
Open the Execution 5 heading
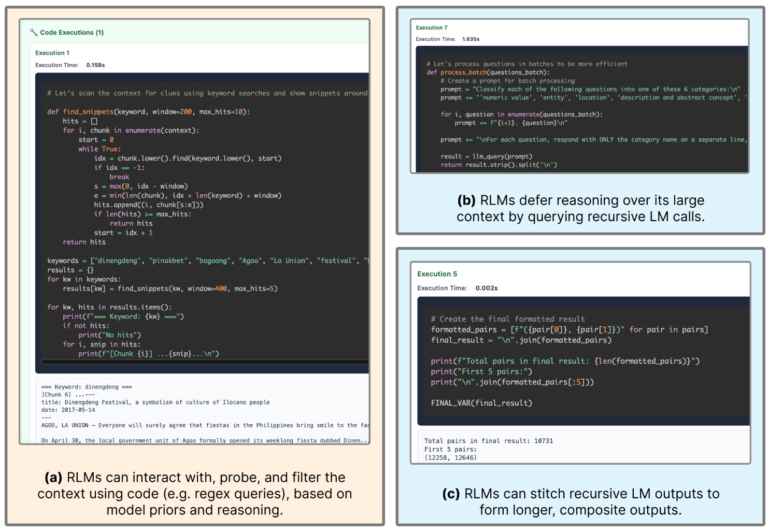(x=437, y=274)
